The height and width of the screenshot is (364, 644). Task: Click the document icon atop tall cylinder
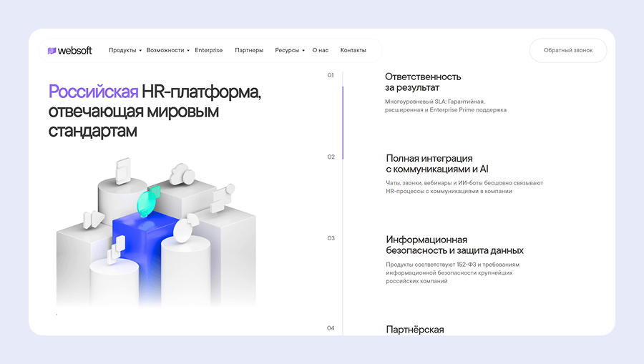pyautogui.click(x=121, y=170)
